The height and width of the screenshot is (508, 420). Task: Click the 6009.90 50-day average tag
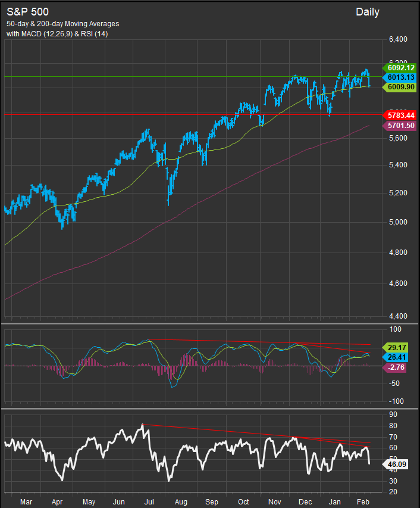coord(399,87)
